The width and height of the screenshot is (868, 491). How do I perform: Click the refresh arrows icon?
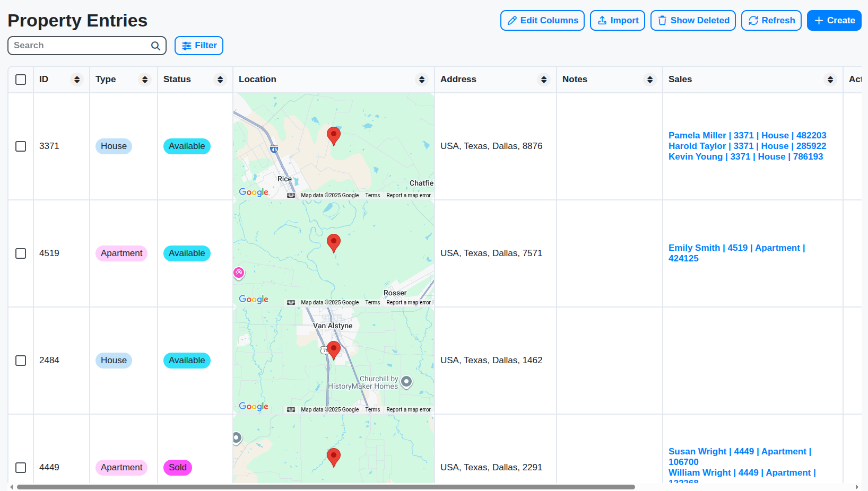(x=753, y=20)
